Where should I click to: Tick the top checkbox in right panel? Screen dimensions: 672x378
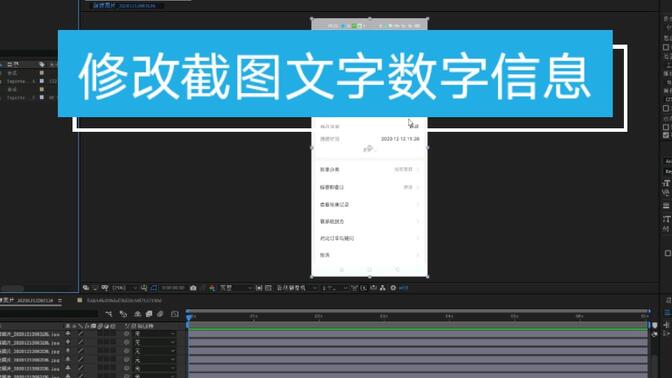click(666, 47)
